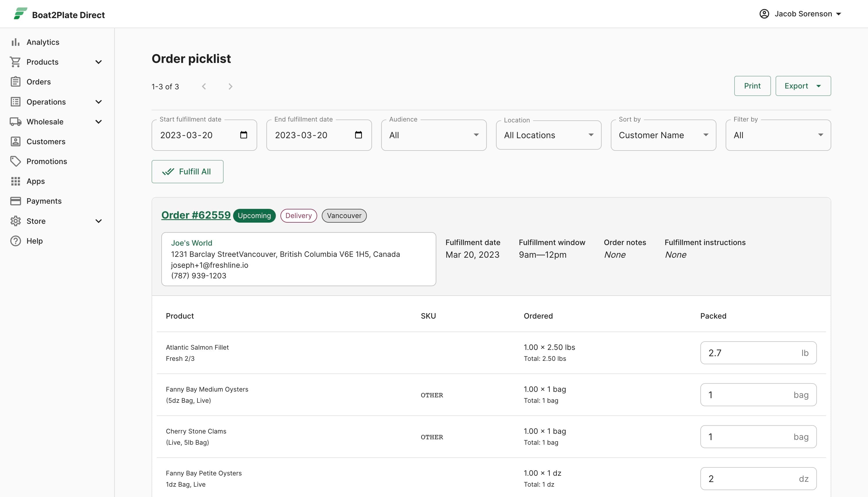Click the Fulfill All button
The width and height of the screenshot is (868, 497).
click(x=187, y=171)
